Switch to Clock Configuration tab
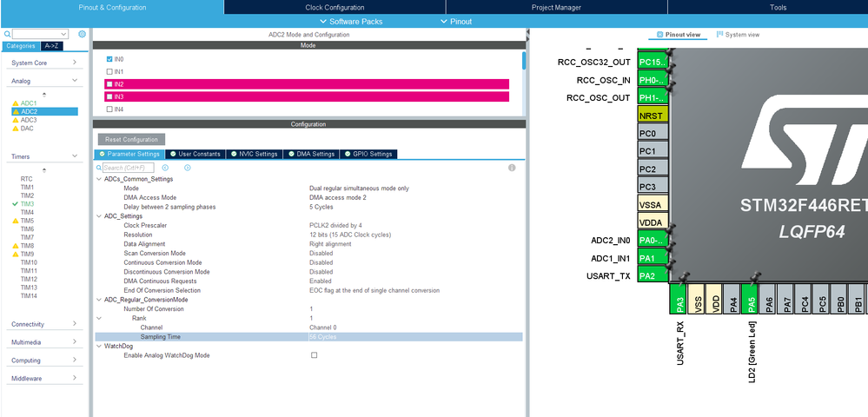Screen dimensions: 868x417 click(x=335, y=7)
